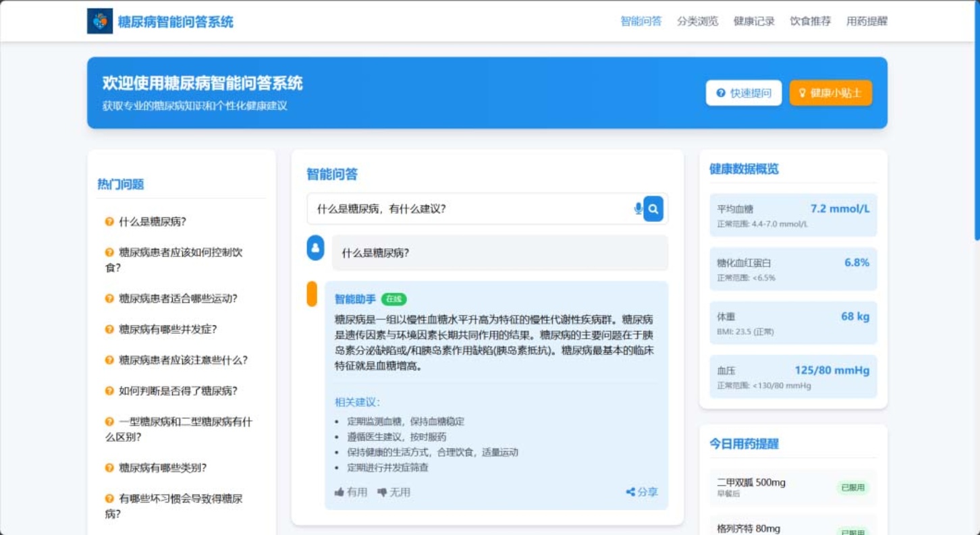Switch to 分类浏览 navigation tab
The height and width of the screenshot is (535, 980).
pyautogui.click(x=697, y=22)
